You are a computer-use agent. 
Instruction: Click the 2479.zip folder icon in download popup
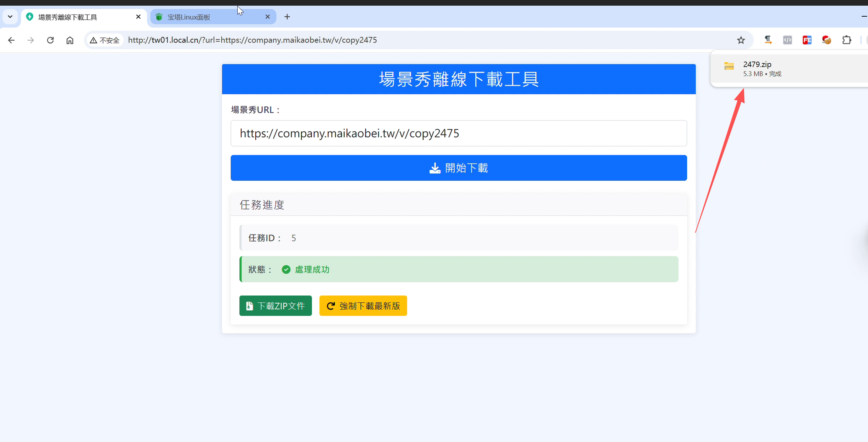728,66
